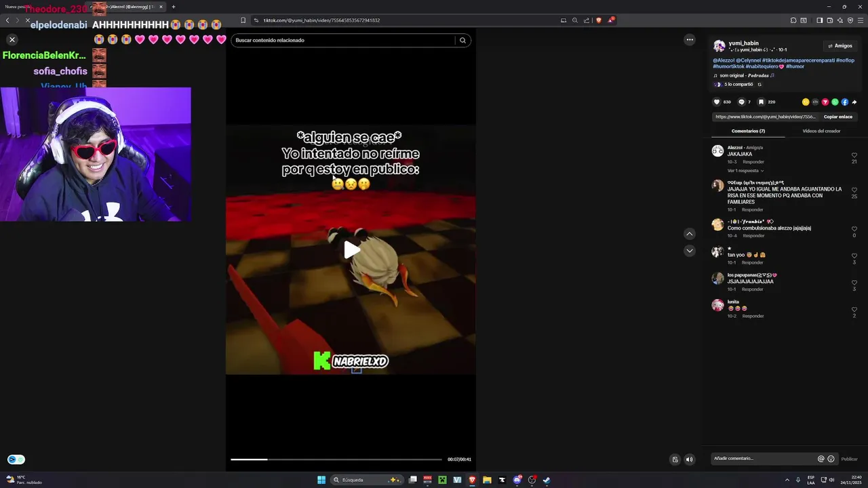
Task: Like the tan yoo comment
Action: 854,256
